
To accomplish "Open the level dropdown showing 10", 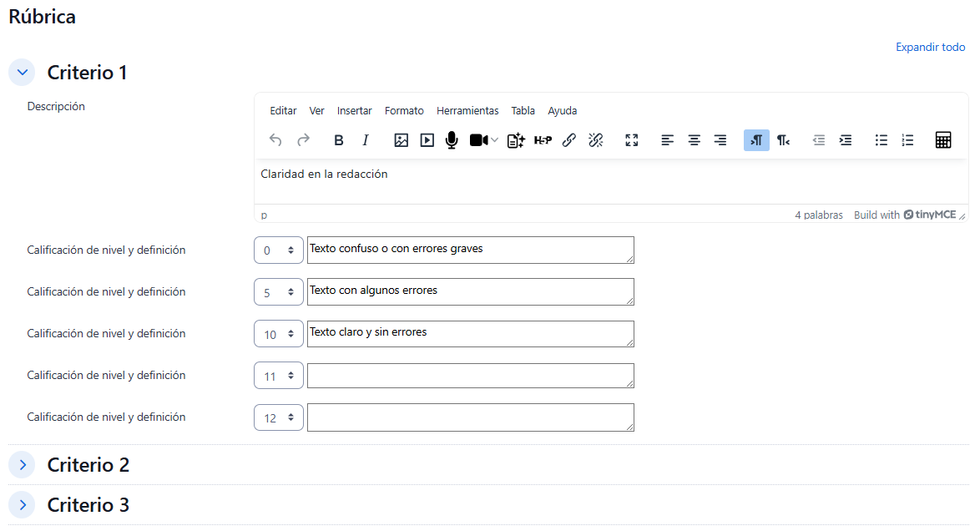I will pyautogui.click(x=279, y=334).
